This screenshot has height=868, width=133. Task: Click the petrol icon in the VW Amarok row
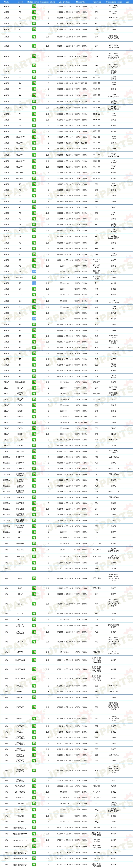(34, 543)
